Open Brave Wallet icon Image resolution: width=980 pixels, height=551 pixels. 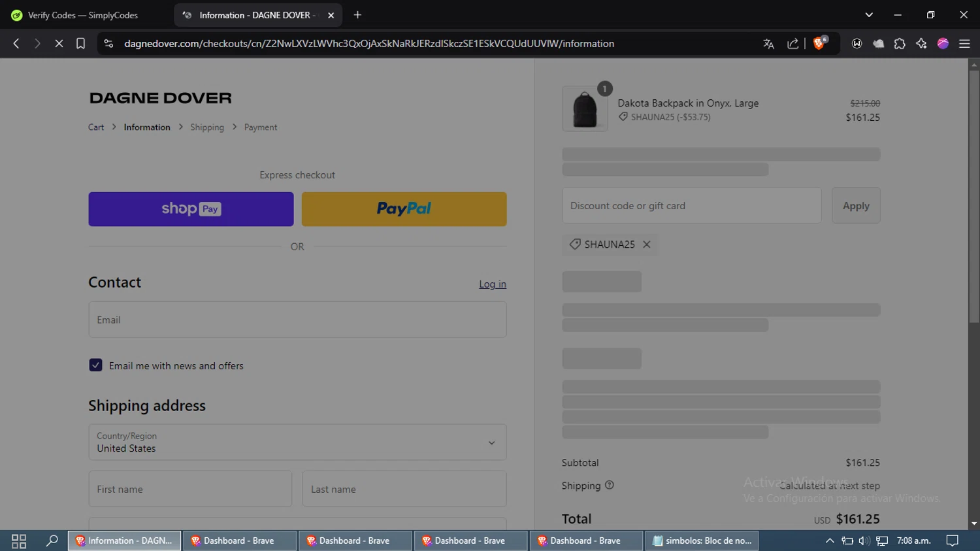click(857, 44)
